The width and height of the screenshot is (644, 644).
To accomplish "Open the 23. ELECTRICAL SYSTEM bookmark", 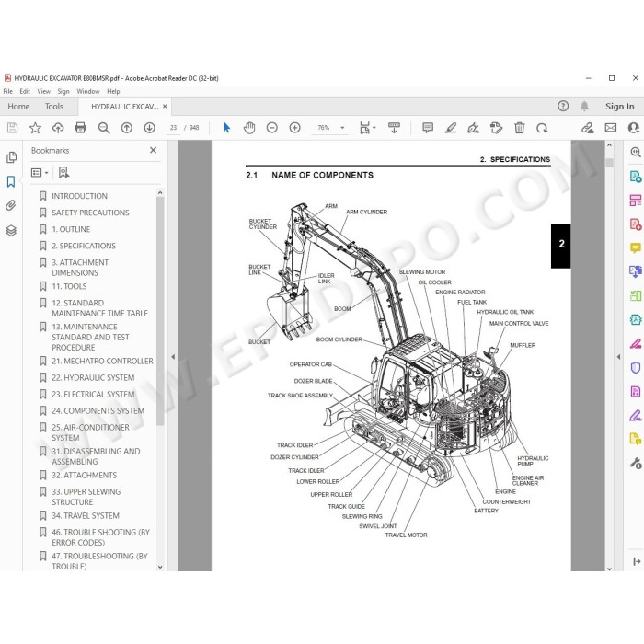I will point(93,395).
